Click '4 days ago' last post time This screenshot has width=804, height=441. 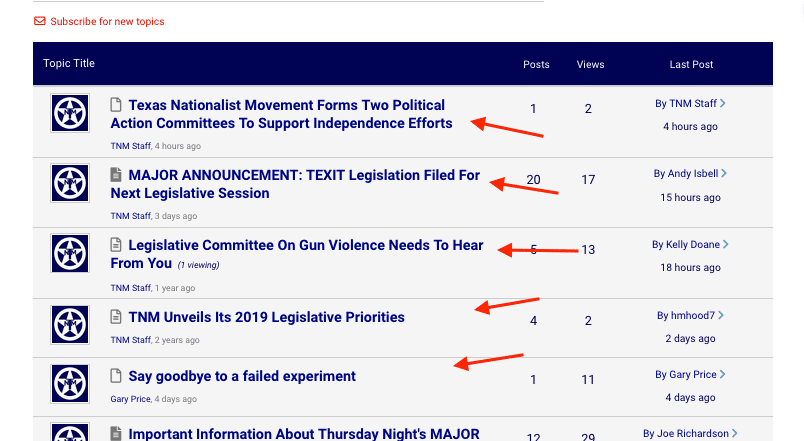pos(690,398)
